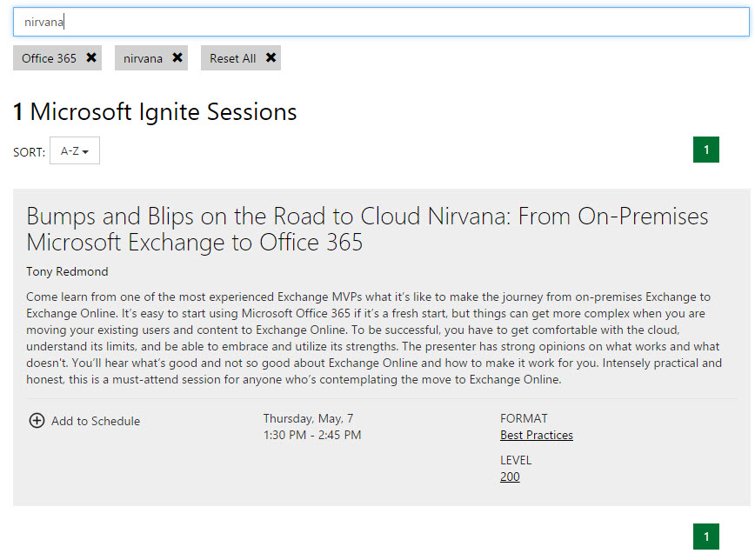755x560 pixels.
Task: Open the Best Practices format link
Action: [x=536, y=435]
